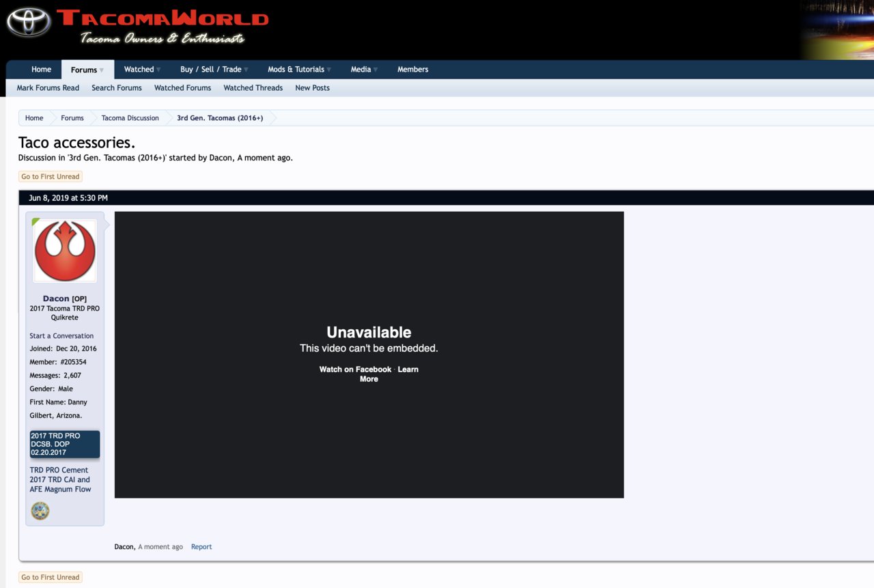
Task: Click bottom Go to First Unread button
Action: (x=51, y=577)
